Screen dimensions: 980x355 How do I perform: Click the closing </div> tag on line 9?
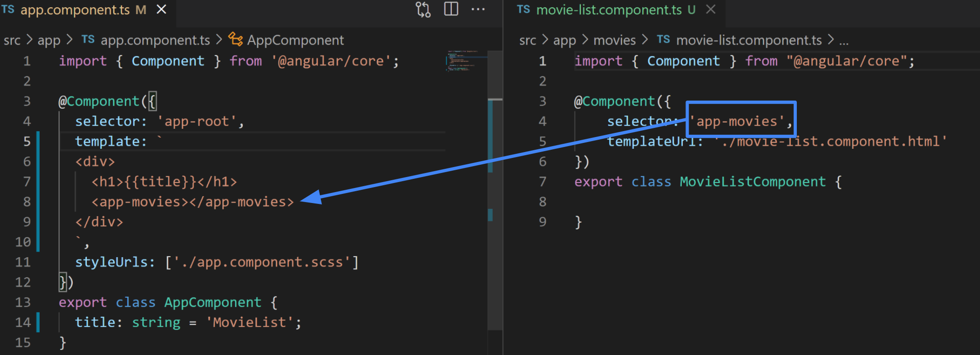(99, 222)
